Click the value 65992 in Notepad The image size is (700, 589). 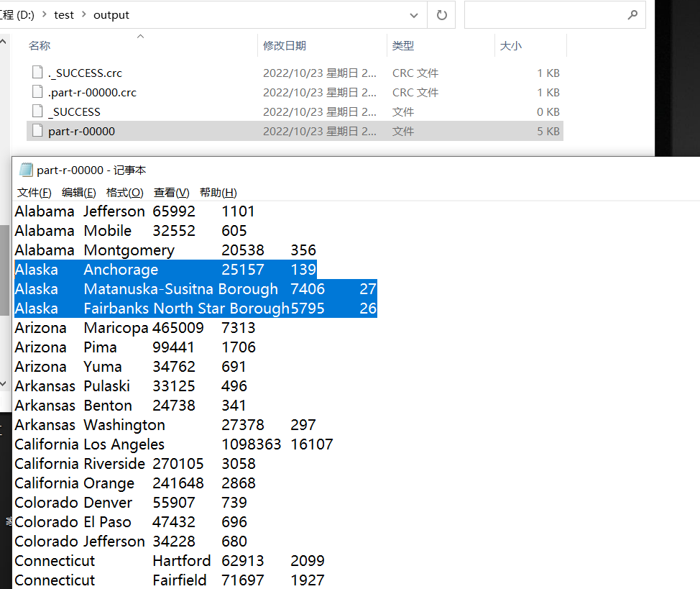(174, 211)
